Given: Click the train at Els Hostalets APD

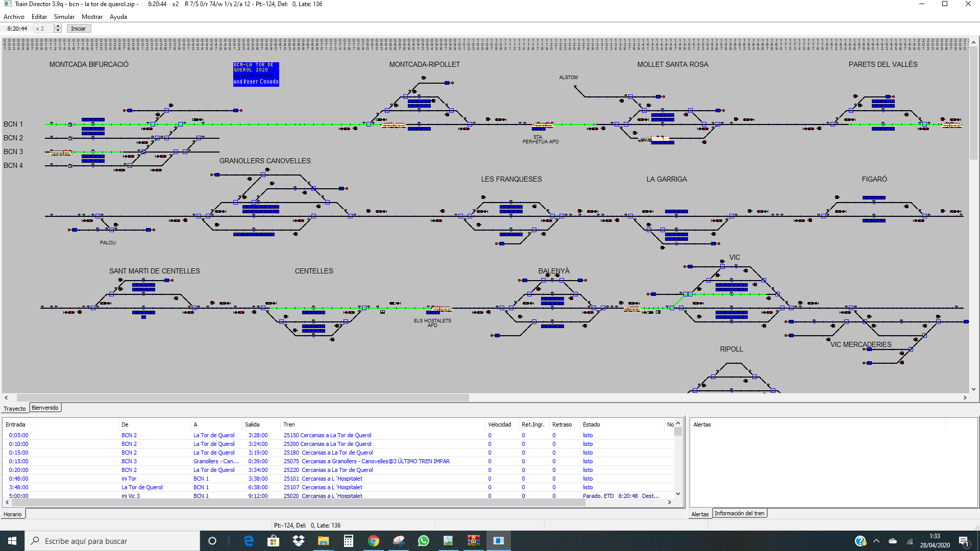Looking at the screenshot, I should [x=442, y=309].
